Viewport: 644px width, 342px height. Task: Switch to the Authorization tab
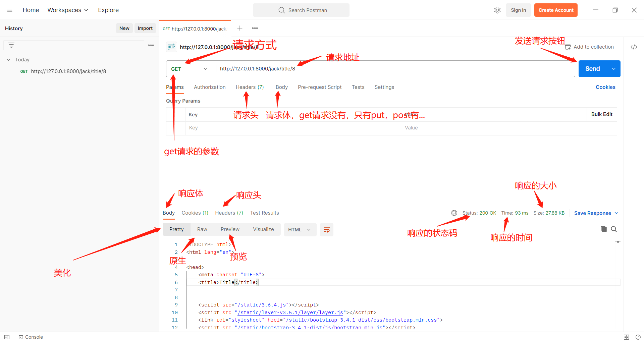point(210,87)
